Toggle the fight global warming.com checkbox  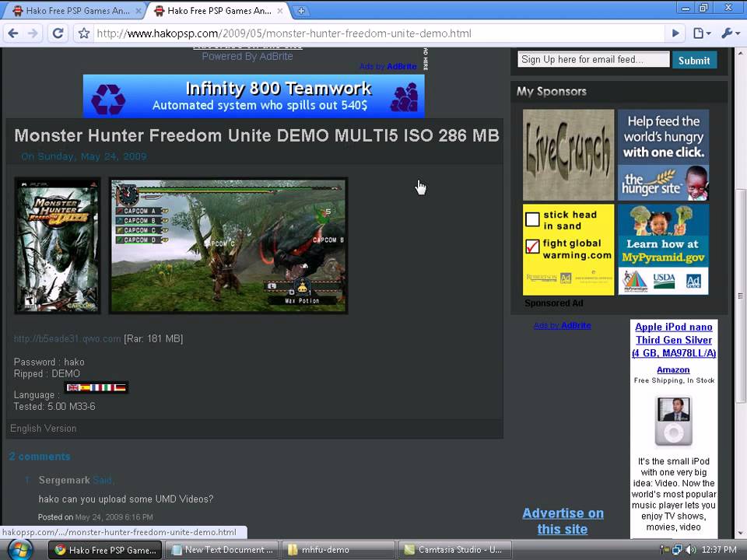click(x=532, y=247)
